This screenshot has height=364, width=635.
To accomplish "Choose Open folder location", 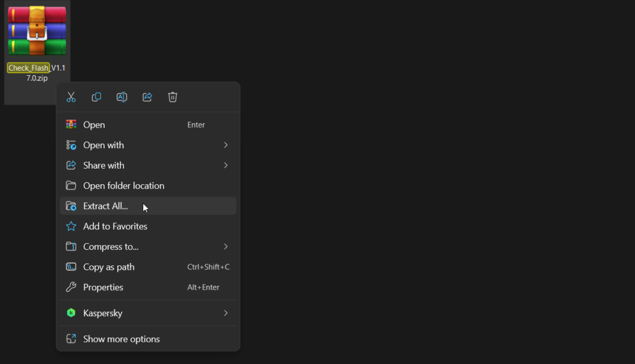I will [123, 186].
